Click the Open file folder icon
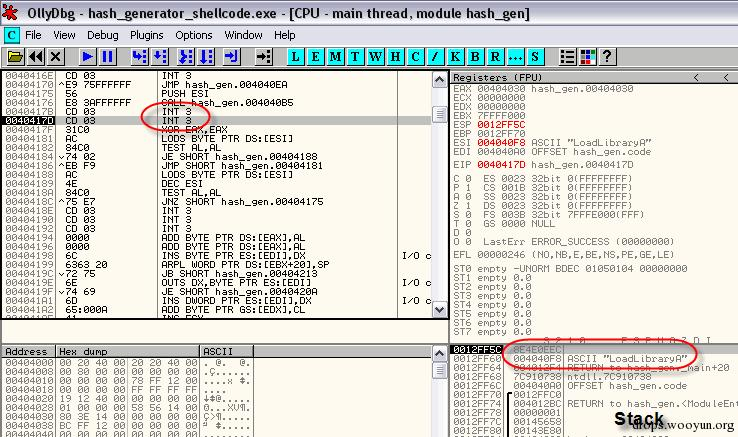Image resolution: width=738 pixels, height=437 pixels. tap(15, 57)
